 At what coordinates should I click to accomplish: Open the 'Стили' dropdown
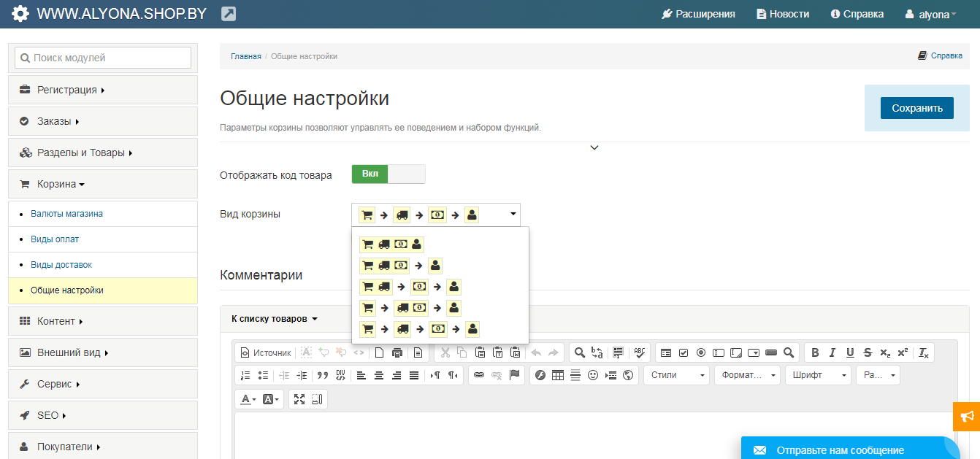tap(675, 375)
